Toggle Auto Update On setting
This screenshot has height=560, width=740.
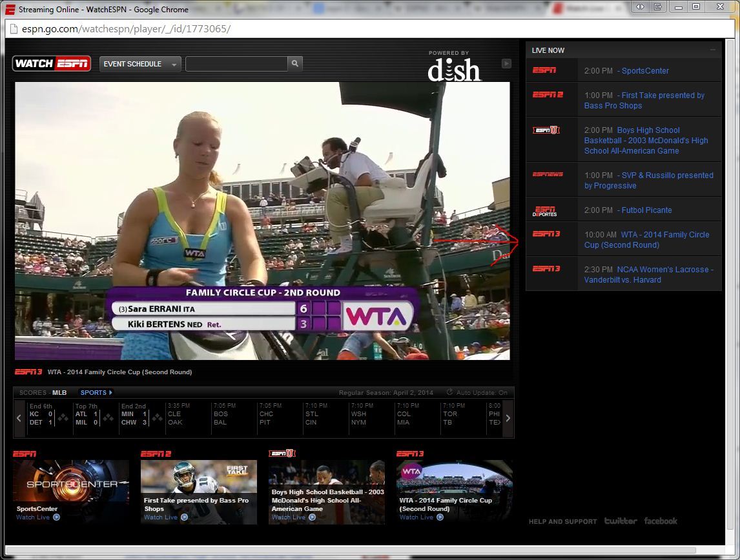(477, 392)
